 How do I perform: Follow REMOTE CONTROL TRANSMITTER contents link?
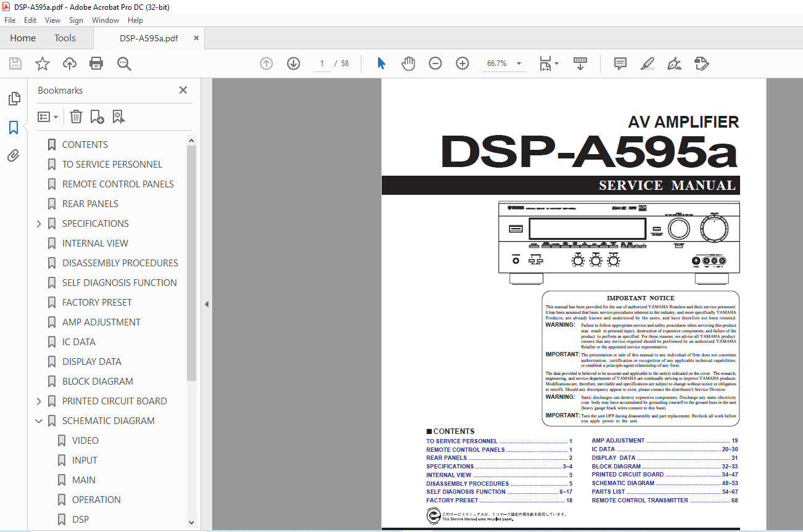(664, 501)
